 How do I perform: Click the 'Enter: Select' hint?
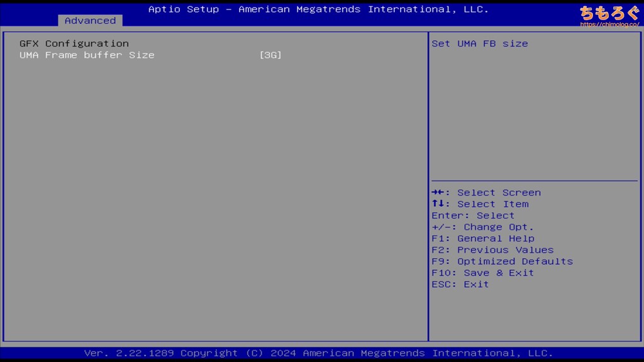pos(473,216)
